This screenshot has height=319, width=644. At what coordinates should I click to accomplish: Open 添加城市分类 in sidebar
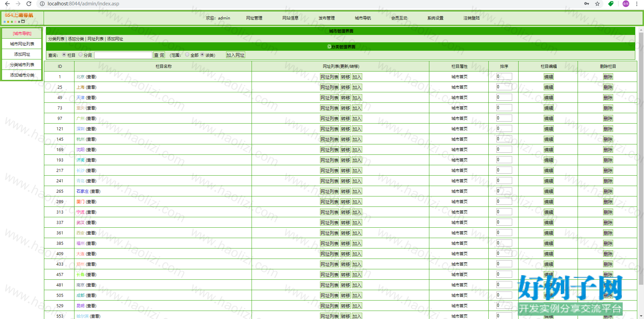22,75
